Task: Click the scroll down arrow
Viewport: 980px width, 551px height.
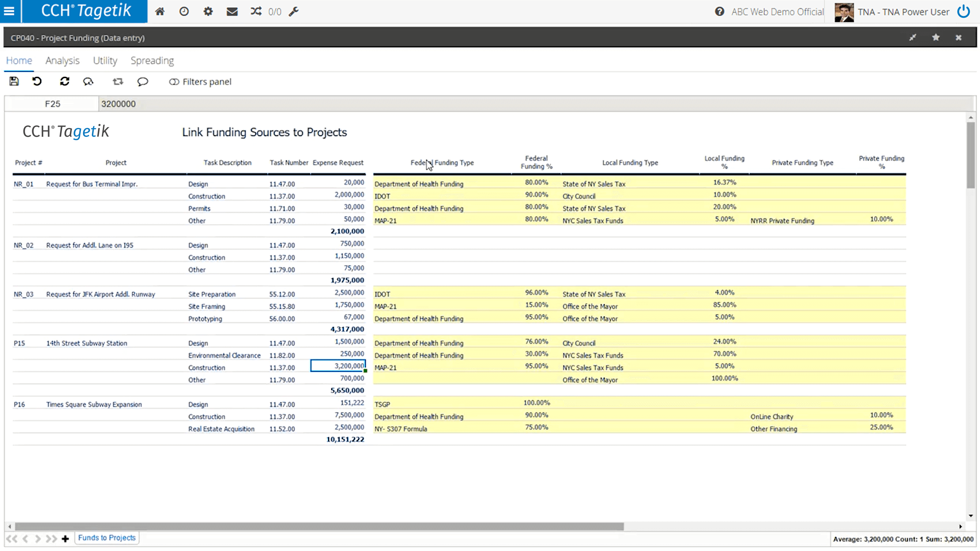Action: (x=971, y=516)
